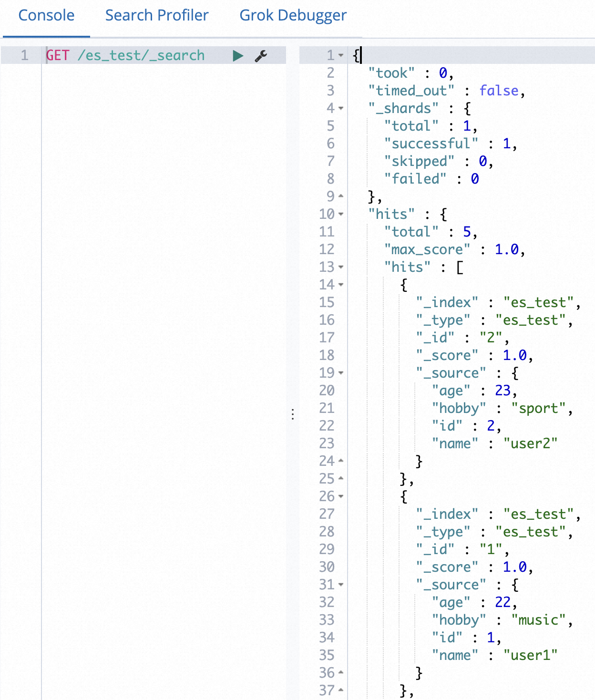Screen dimensions: 595x700
Task: Click the "_id" : "1" line
Action: tap(462, 549)
